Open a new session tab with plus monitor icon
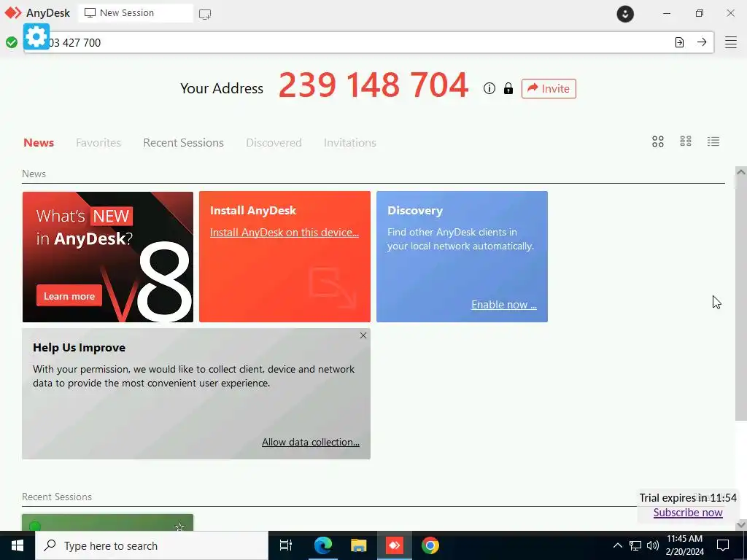The height and width of the screenshot is (560, 747). pos(205,14)
